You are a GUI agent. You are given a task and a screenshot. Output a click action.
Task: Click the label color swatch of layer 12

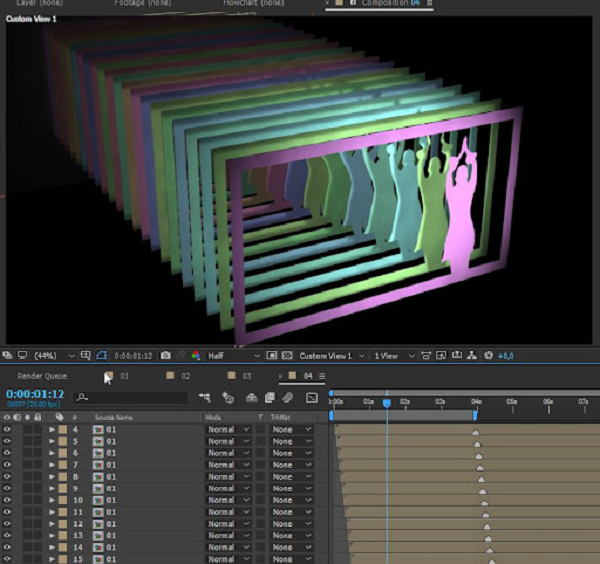point(62,523)
